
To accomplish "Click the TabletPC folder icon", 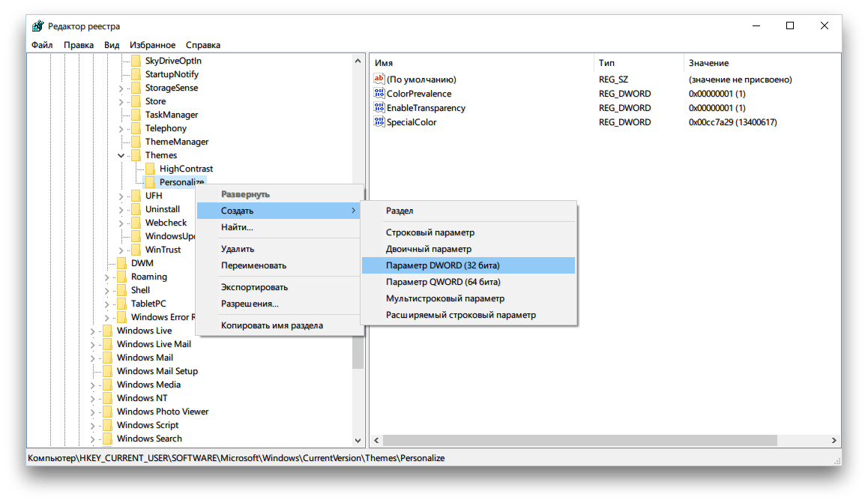I will pyautogui.click(x=121, y=304).
